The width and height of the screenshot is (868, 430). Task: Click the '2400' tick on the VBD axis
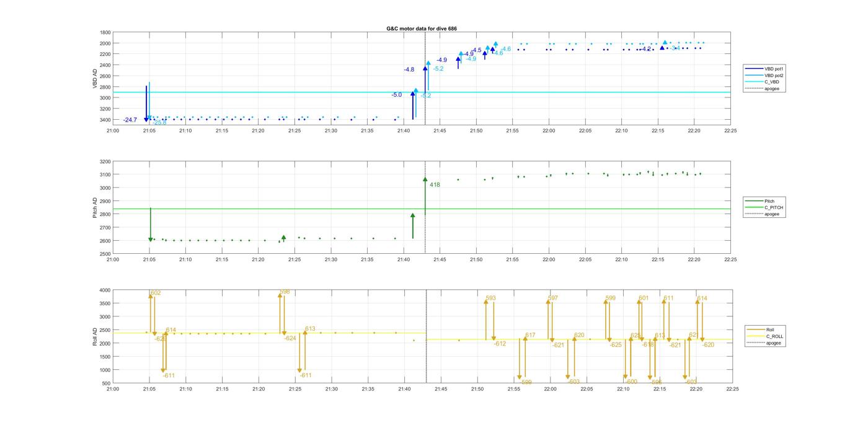pos(105,65)
